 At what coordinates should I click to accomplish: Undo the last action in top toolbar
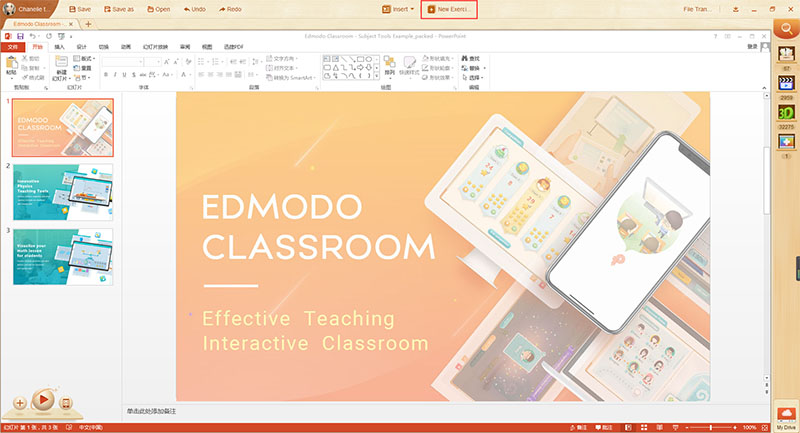pyautogui.click(x=194, y=9)
